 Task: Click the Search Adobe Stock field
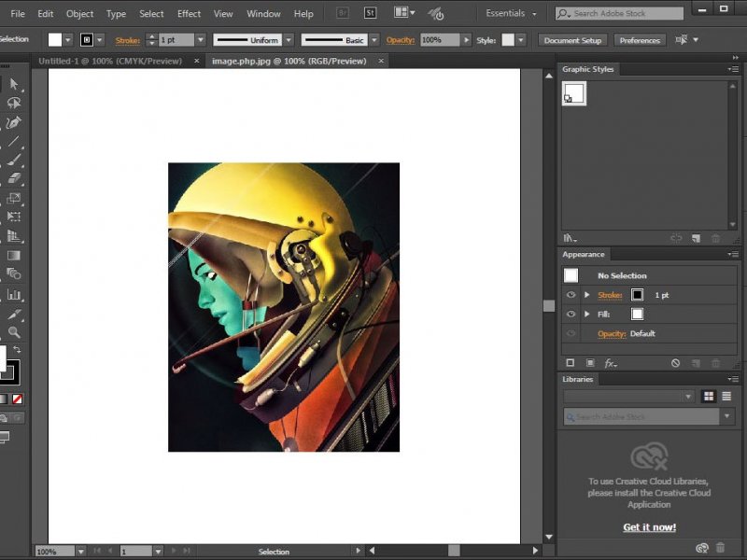(x=619, y=13)
